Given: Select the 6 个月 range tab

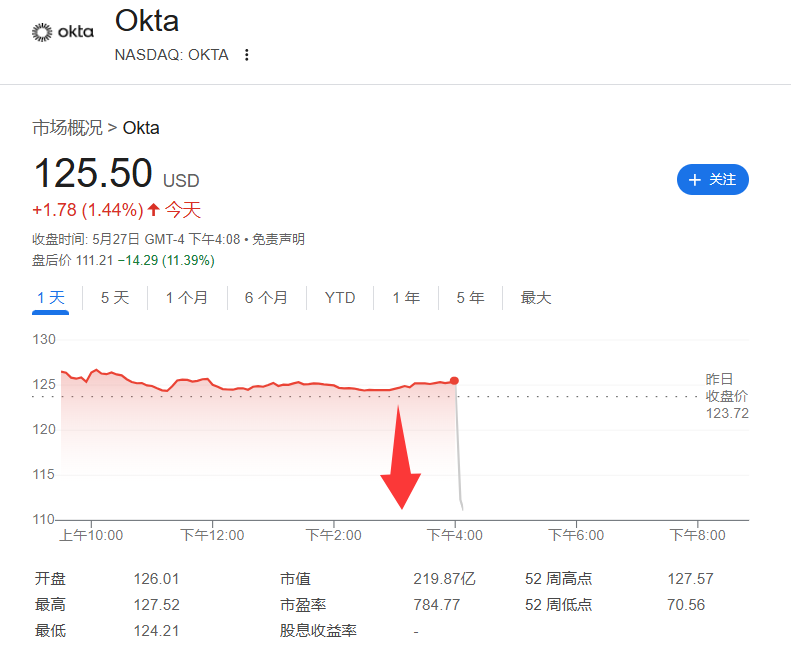Looking at the screenshot, I should point(266,298).
